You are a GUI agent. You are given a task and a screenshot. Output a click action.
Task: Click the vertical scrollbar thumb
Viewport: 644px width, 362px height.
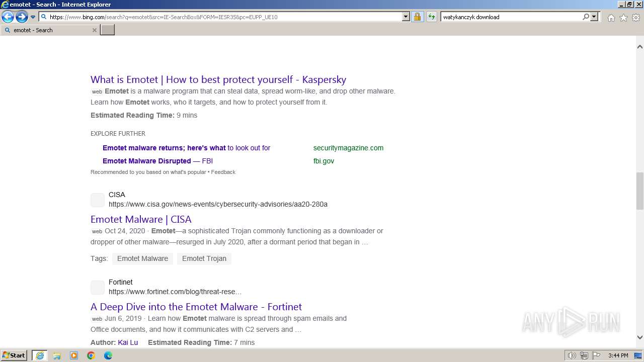(x=639, y=191)
